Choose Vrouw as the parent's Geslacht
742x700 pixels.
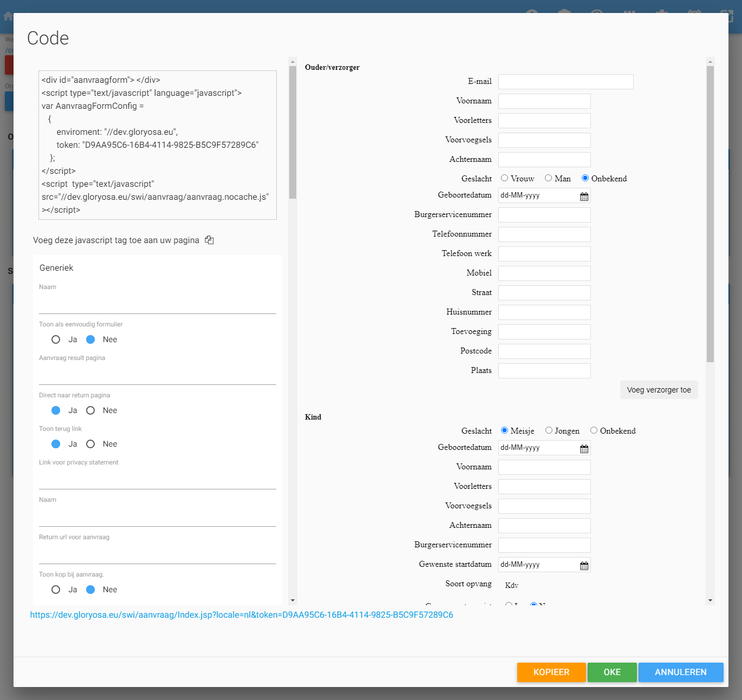pos(504,178)
